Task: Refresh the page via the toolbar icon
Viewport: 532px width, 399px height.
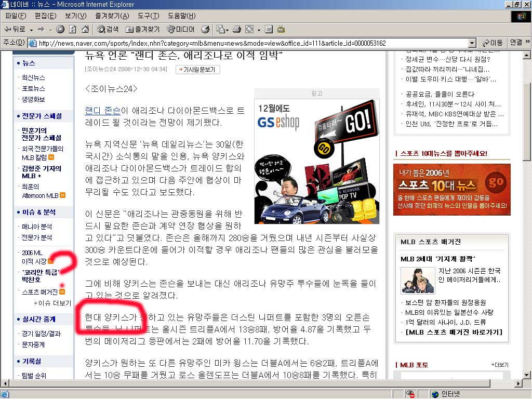Action: (73, 30)
